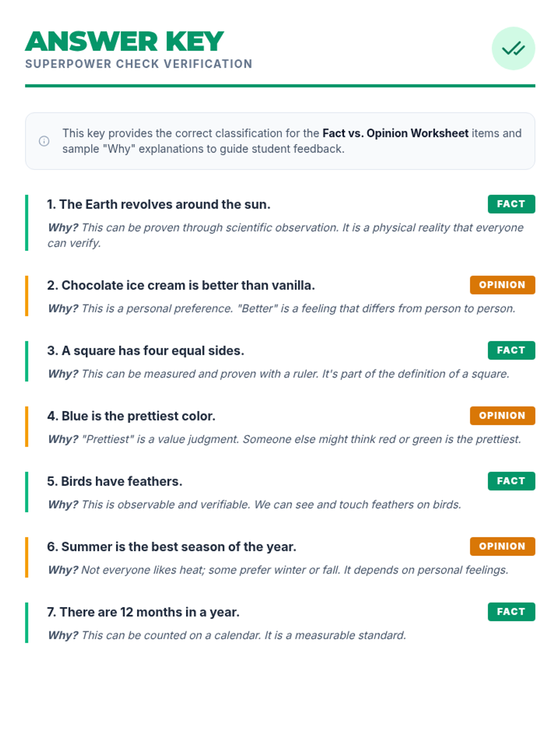Click the info circle icon

click(x=44, y=141)
